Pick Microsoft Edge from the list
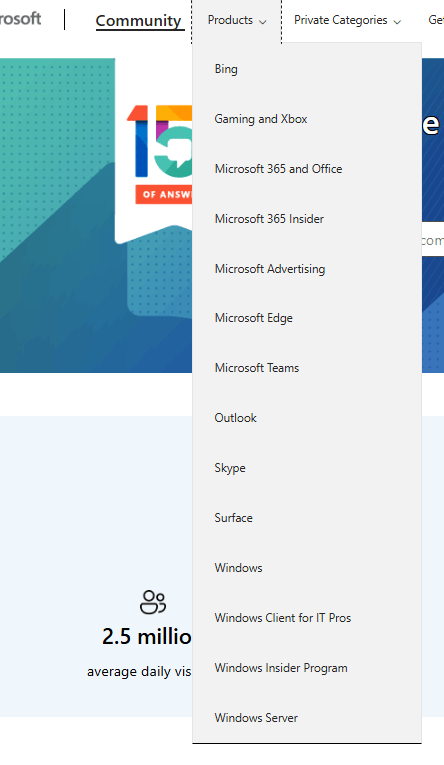The width and height of the screenshot is (444, 765). point(307,318)
